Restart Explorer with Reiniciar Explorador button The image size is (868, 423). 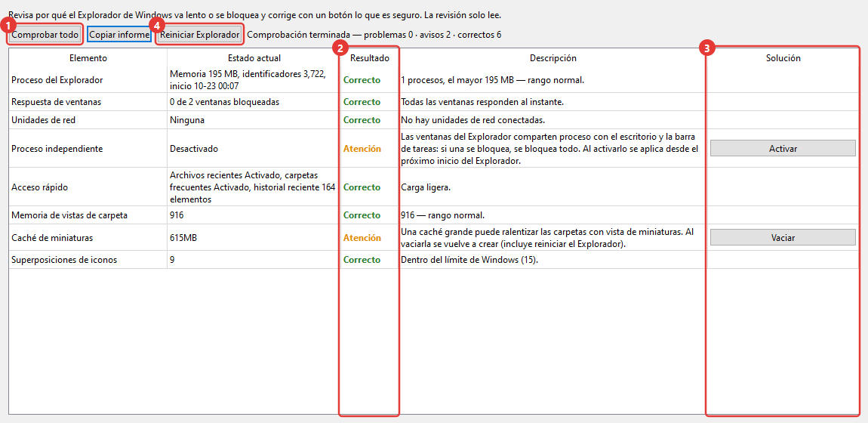200,35
